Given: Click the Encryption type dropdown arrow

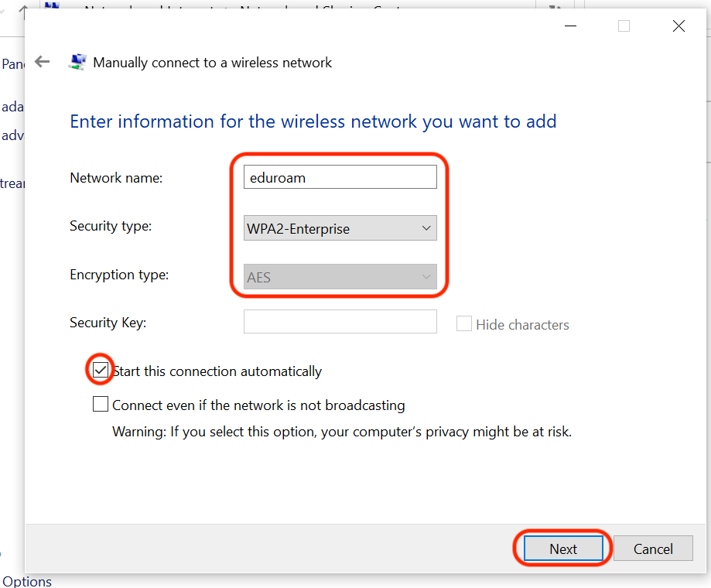Looking at the screenshot, I should click(x=426, y=276).
